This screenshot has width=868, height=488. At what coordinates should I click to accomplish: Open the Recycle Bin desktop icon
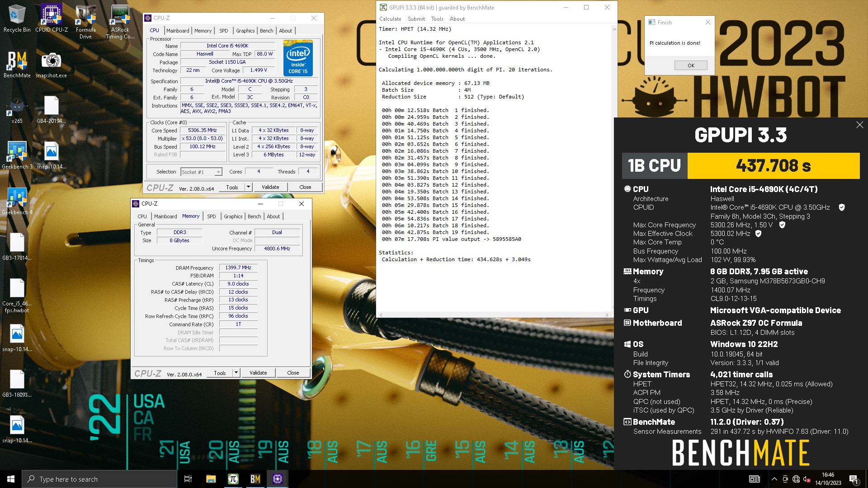tap(17, 19)
